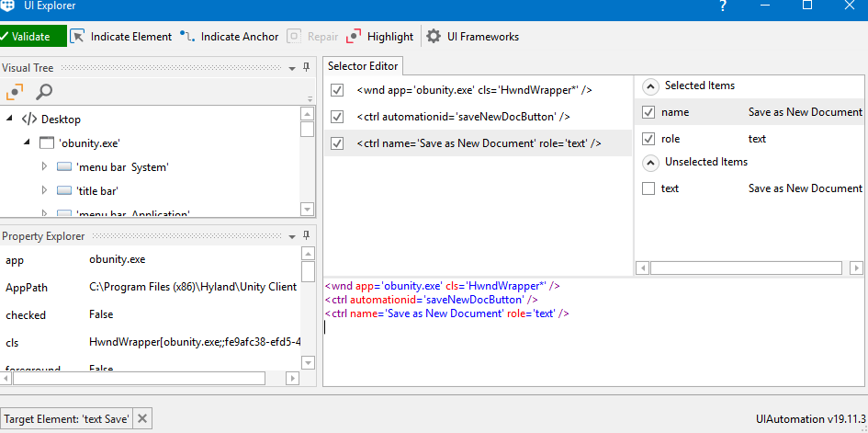Click the disabled Repair toolbar button
868x433 pixels.
click(312, 37)
